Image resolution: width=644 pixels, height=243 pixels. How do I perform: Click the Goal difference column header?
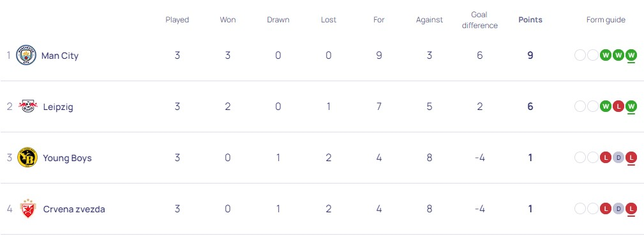pyautogui.click(x=479, y=20)
